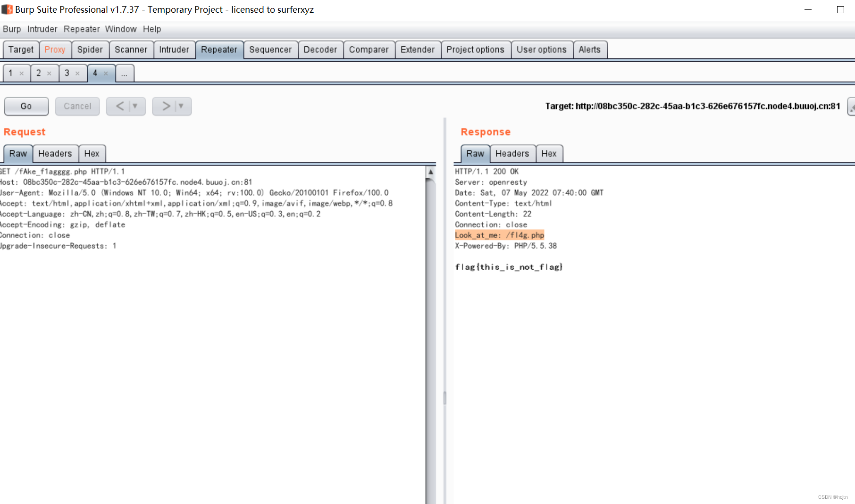Add new Repeater tab with ellipsis
The image size is (855, 504).
pyautogui.click(x=124, y=74)
